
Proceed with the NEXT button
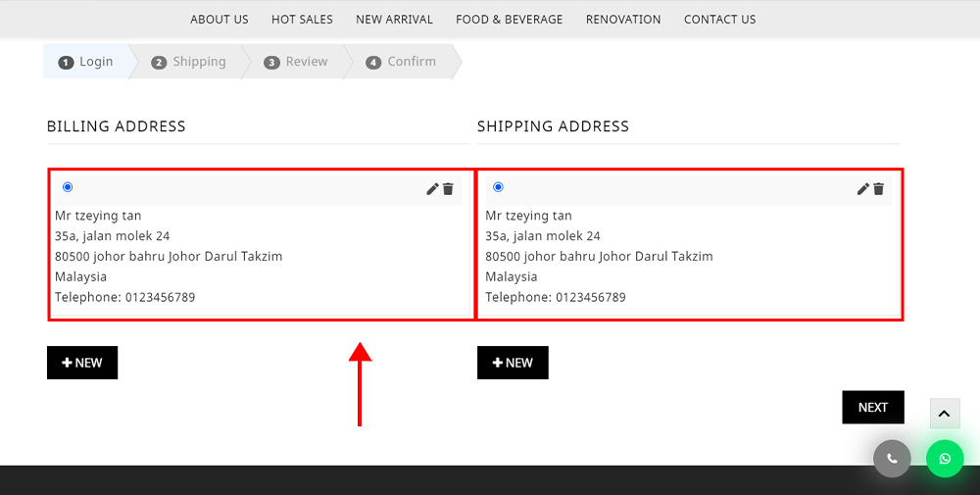pyautogui.click(x=872, y=407)
